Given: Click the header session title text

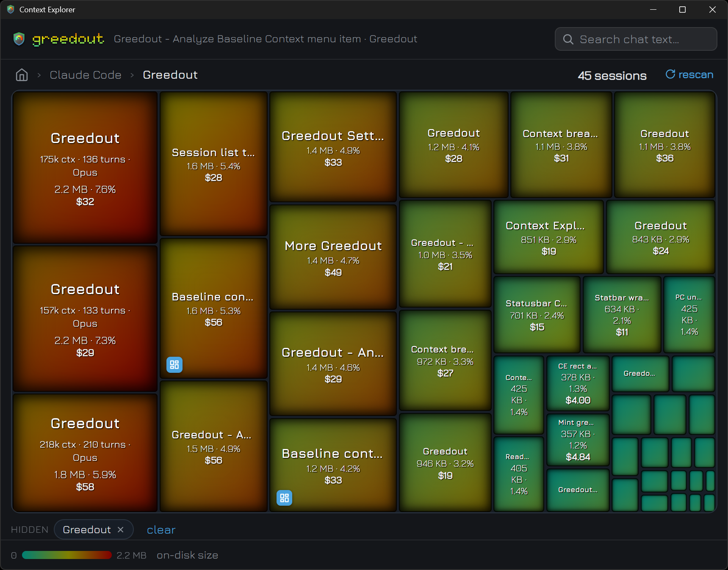Looking at the screenshot, I should (x=266, y=39).
